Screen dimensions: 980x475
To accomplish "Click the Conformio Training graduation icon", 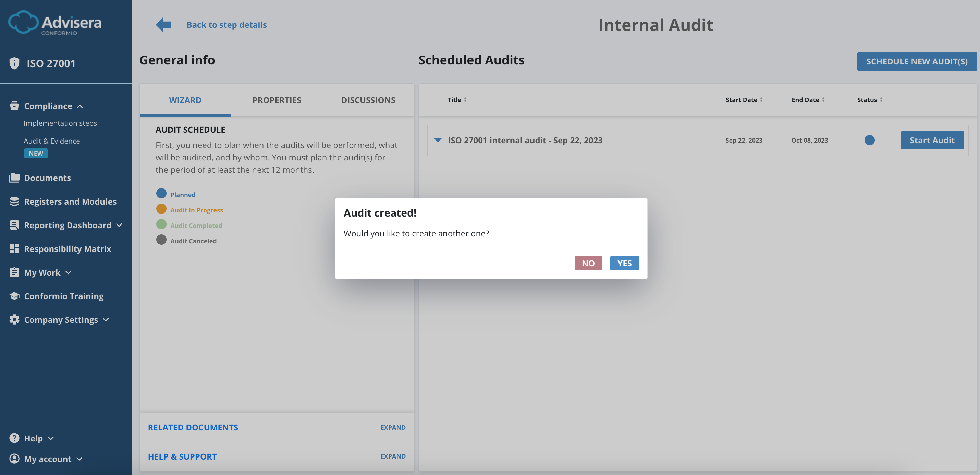I will click(14, 296).
